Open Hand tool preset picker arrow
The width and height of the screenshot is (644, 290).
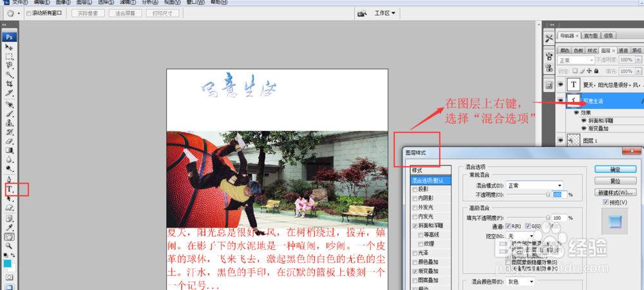tap(19, 13)
